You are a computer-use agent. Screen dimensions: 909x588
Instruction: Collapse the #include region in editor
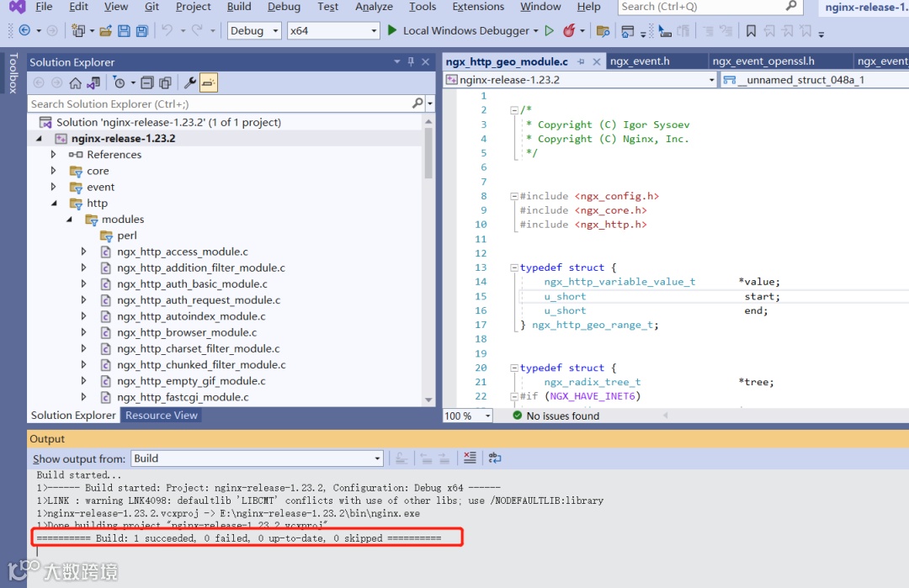tap(513, 196)
